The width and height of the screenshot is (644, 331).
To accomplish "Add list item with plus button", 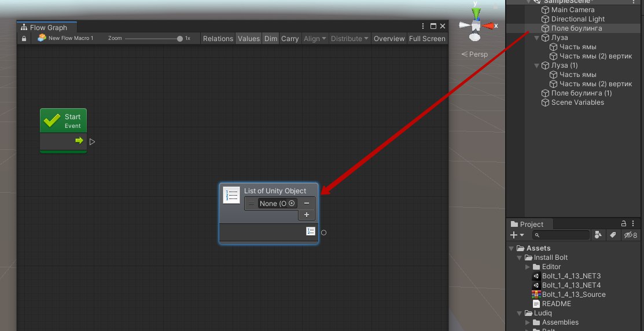I will click(307, 215).
